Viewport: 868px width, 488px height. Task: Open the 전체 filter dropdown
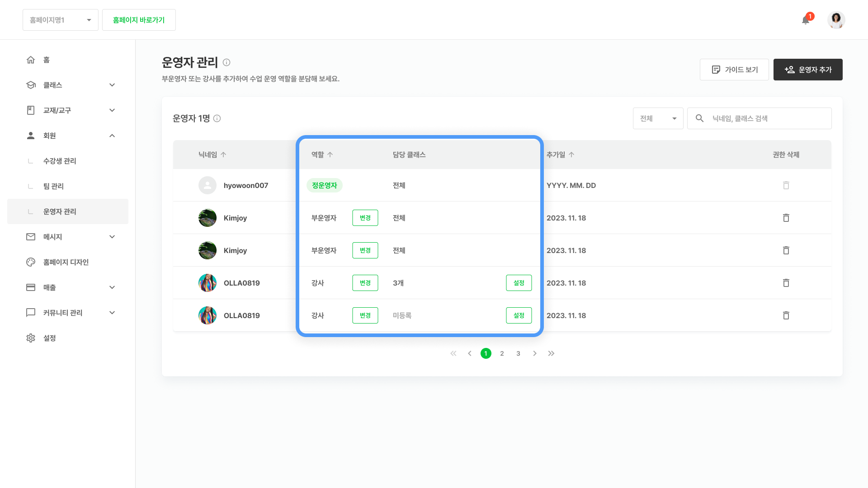[658, 118]
